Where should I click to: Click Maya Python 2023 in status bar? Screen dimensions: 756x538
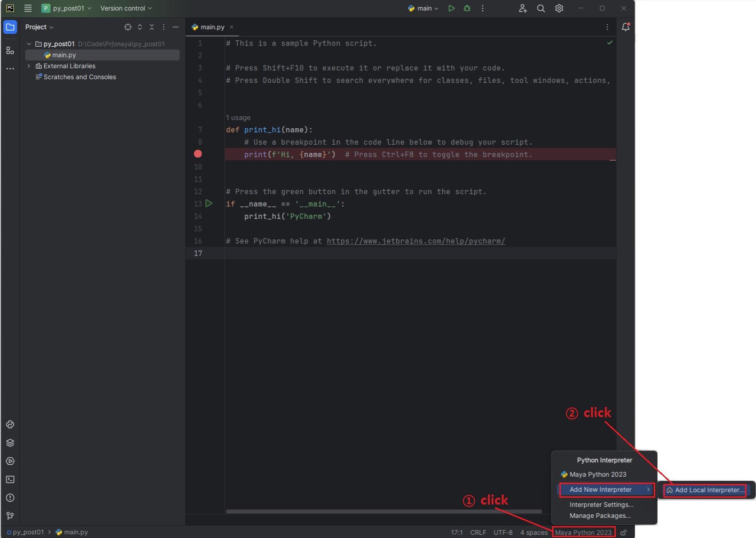583,533
